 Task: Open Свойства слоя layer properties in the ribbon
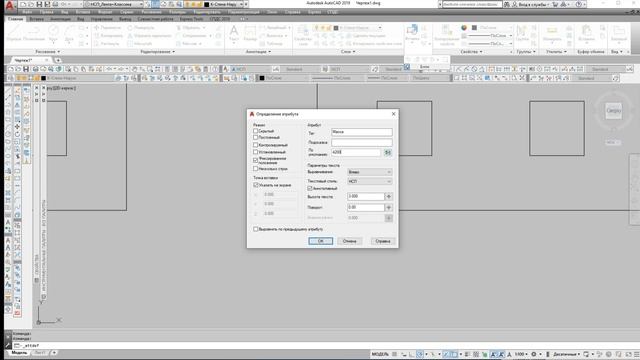[x=303, y=34]
